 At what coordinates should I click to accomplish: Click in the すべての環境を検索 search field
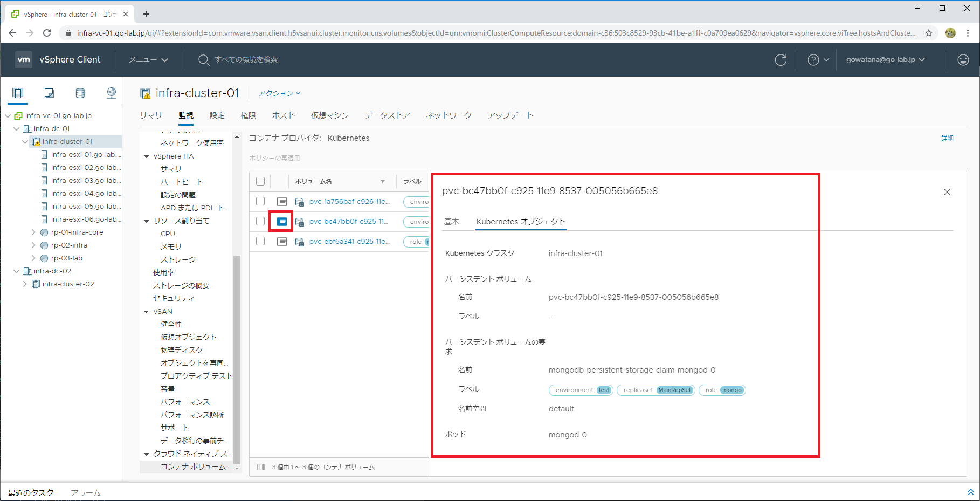(246, 60)
